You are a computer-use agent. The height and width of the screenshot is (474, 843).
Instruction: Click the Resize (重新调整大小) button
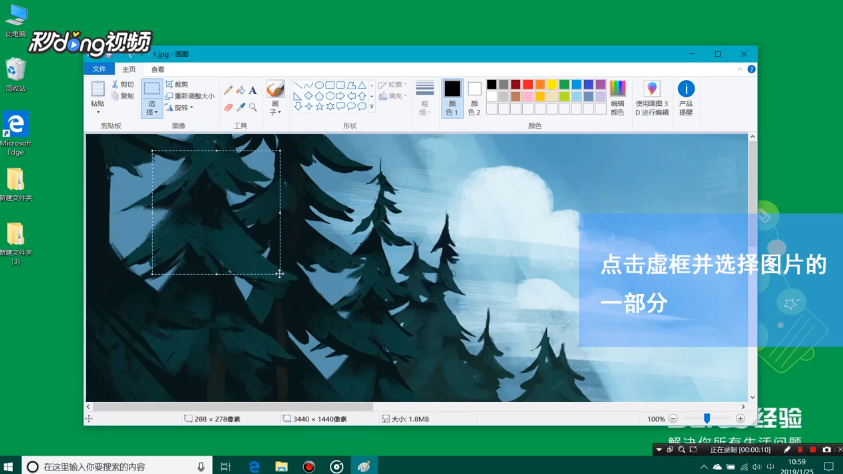point(190,96)
